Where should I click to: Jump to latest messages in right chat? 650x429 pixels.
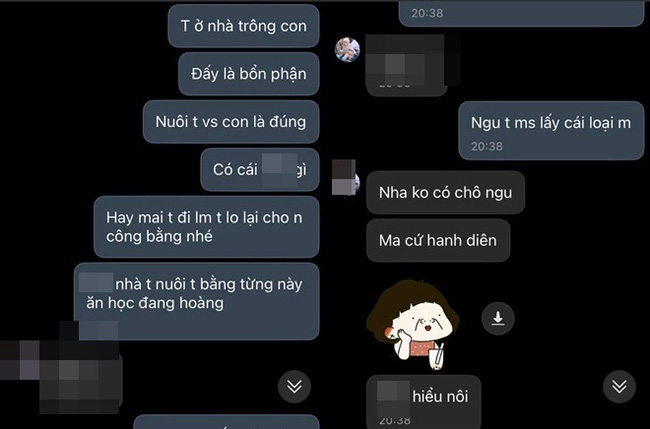click(x=619, y=387)
